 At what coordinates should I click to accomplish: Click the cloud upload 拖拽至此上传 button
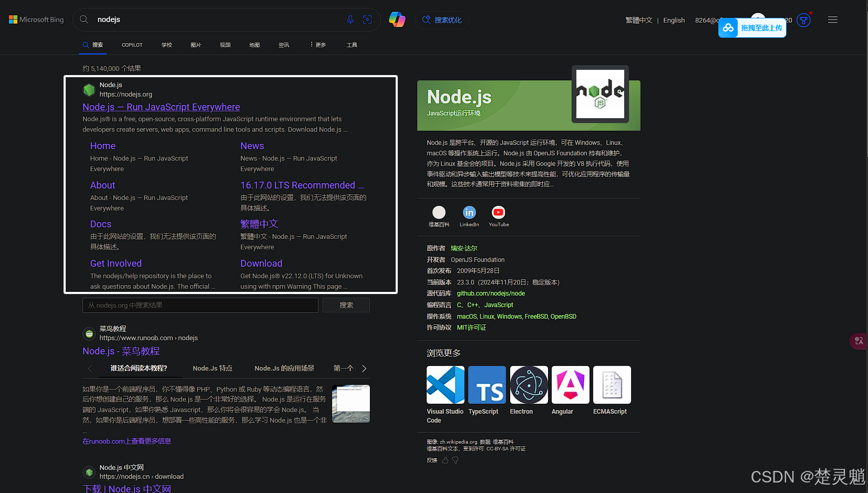point(752,28)
